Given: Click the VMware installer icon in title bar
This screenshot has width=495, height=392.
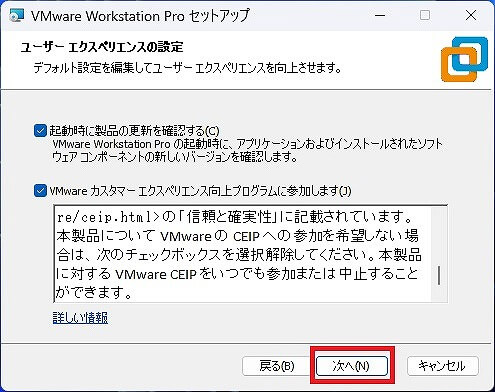Looking at the screenshot, I should pyautogui.click(x=17, y=16).
